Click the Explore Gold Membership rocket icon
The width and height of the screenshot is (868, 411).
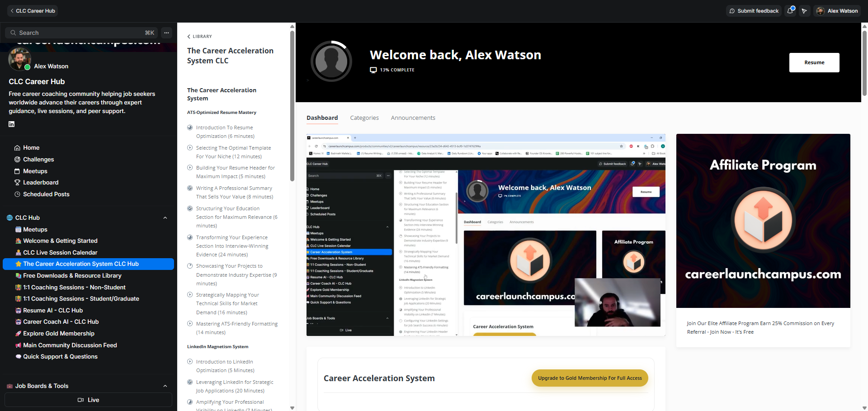click(19, 334)
